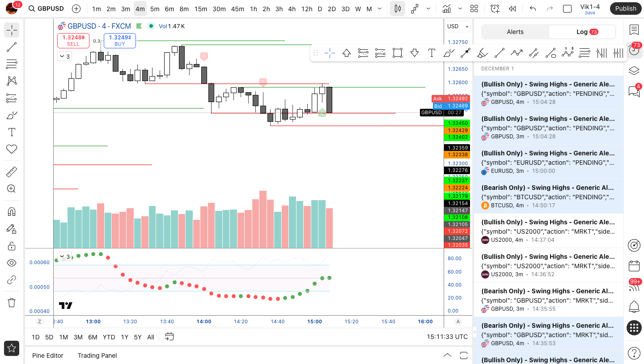Viewport: 644px width, 364px height.
Task: Pick the Elliott wave 1-5 tool in floating toolbar
Action: point(567,53)
